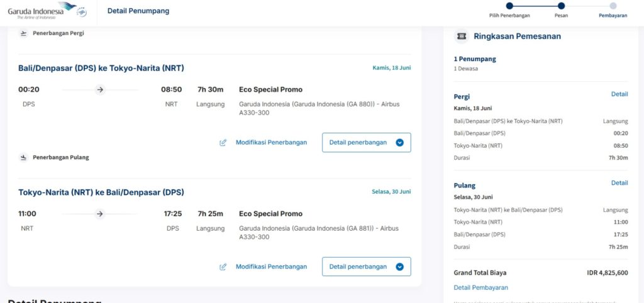Image resolution: width=644 pixels, height=303 pixels.
Task: Click the departure plane icon beside Penerbangan Pergi
Action: [24, 33]
